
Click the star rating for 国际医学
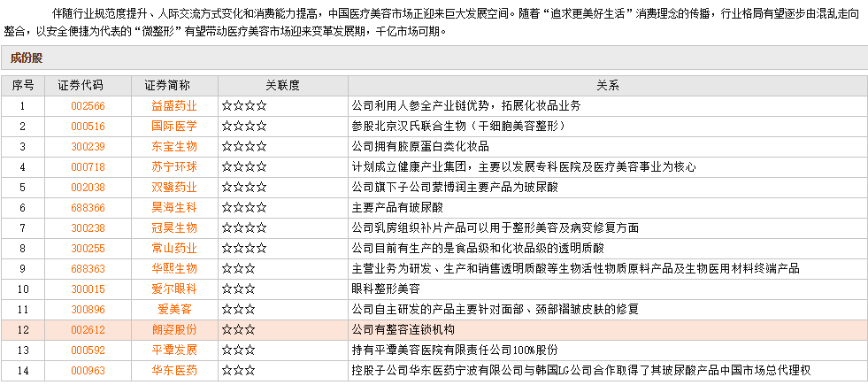coord(244,127)
